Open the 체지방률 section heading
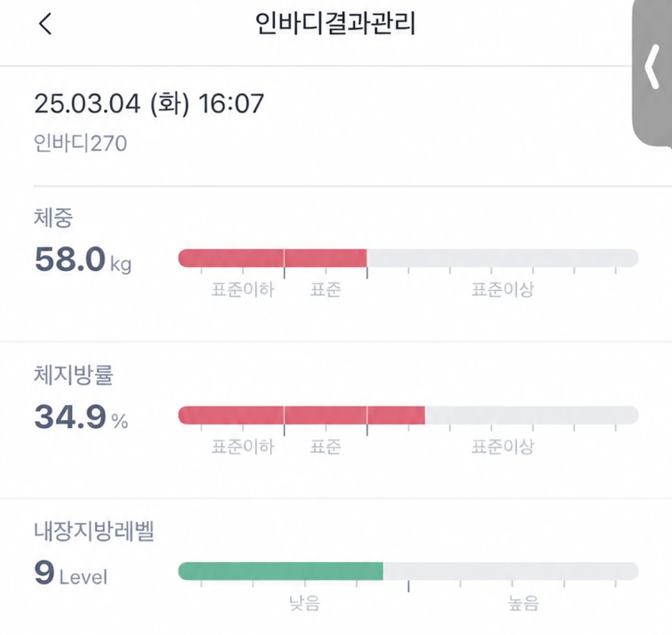This screenshot has height=635, width=672. tap(73, 375)
